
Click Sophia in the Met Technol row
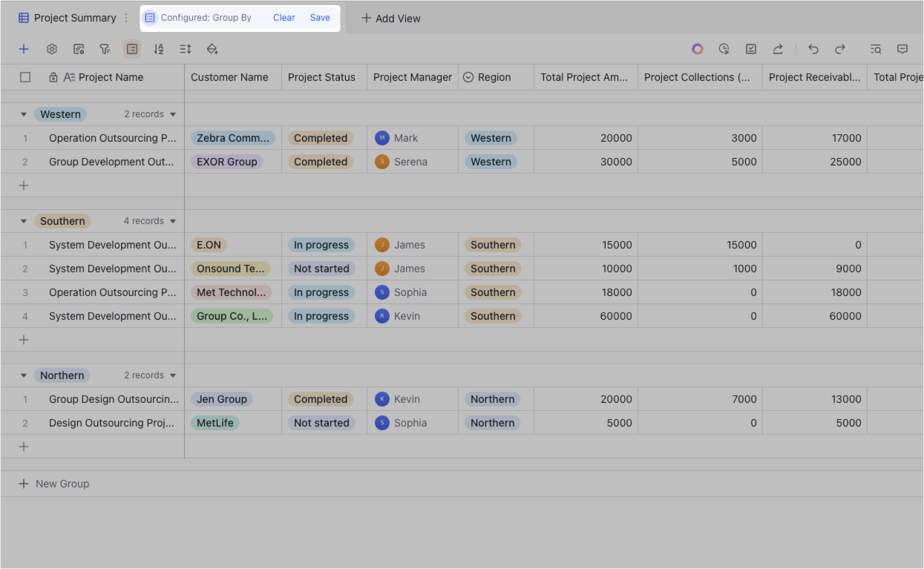401,292
